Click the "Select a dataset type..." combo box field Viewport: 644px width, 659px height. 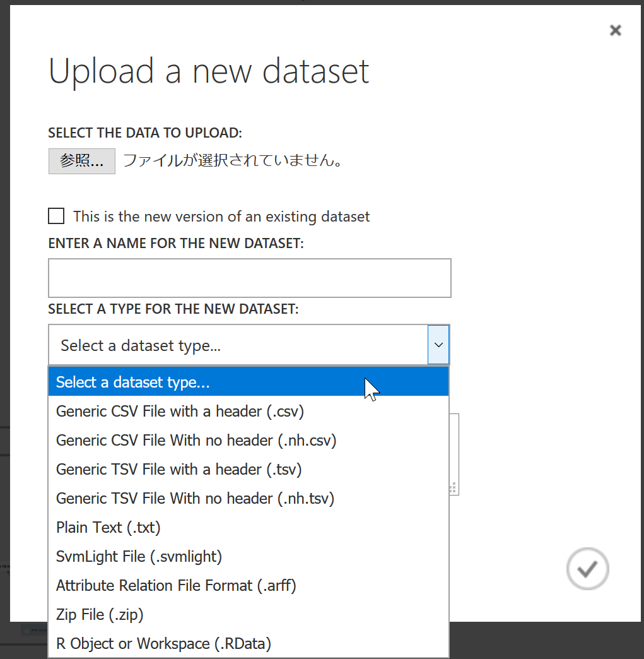(237, 345)
